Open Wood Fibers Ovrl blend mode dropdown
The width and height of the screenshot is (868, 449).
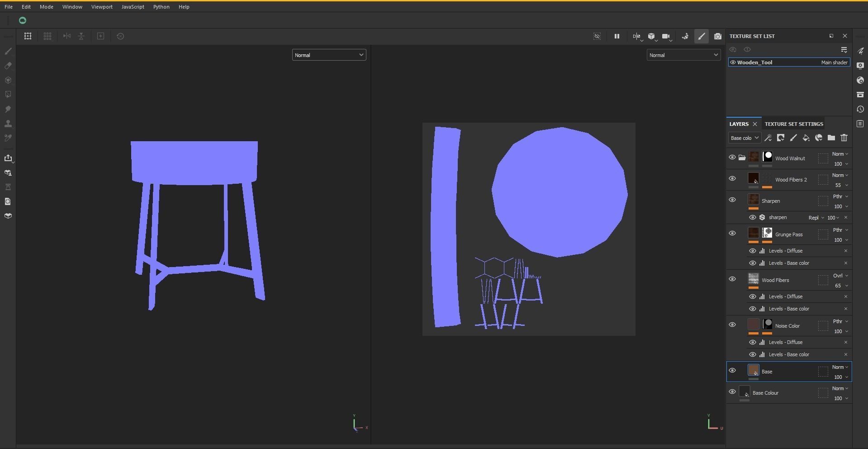(x=840, y=276)
